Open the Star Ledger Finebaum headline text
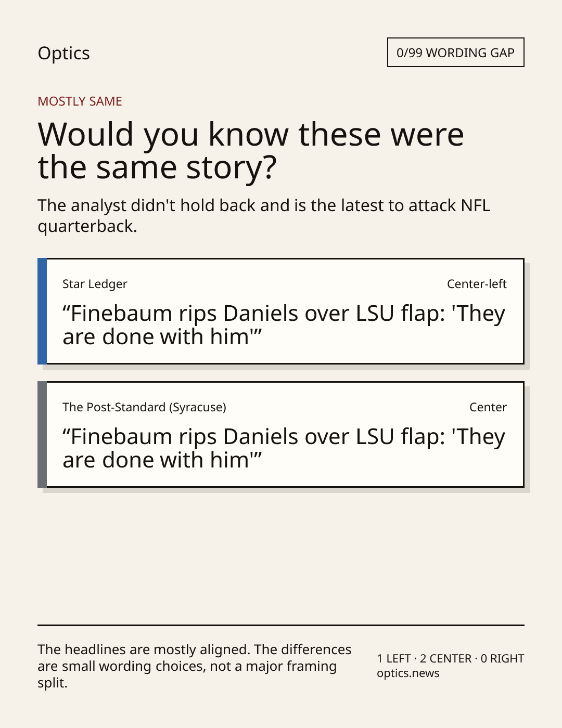The height and width of the screenshot is (728, 562). [284, 325]
